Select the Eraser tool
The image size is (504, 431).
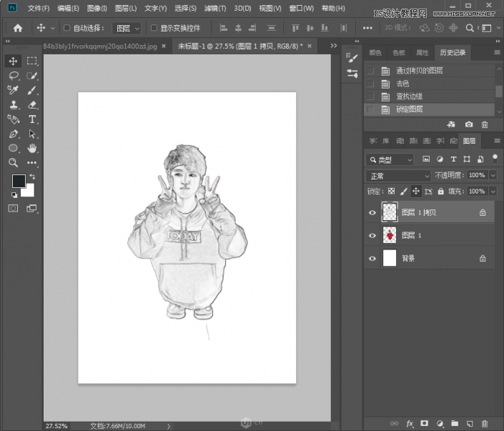tap(31, 105)
